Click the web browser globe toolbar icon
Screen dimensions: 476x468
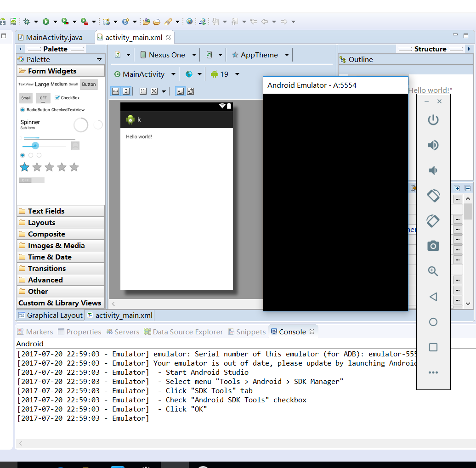pos(189,22)
